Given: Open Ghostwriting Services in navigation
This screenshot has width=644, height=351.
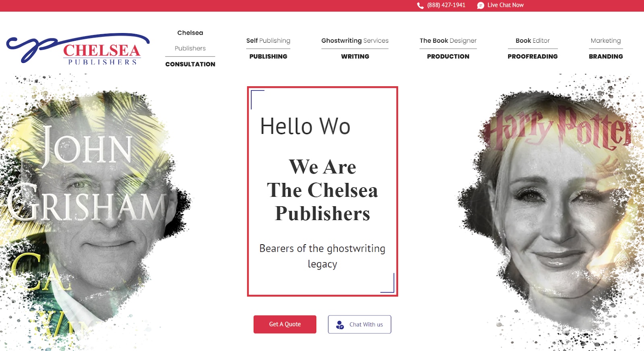Looking at the screenshot, I should (355, 48).
